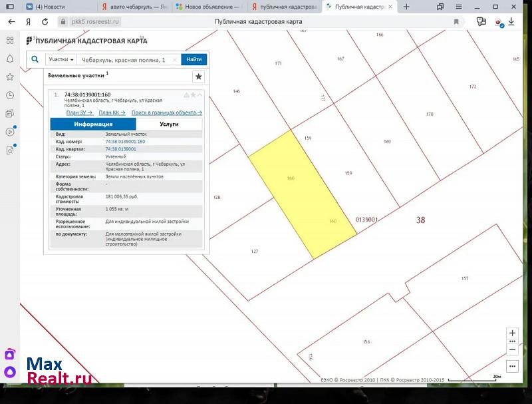
Task: Click the favorites star button in results panel
Action: tap(198, 77)
